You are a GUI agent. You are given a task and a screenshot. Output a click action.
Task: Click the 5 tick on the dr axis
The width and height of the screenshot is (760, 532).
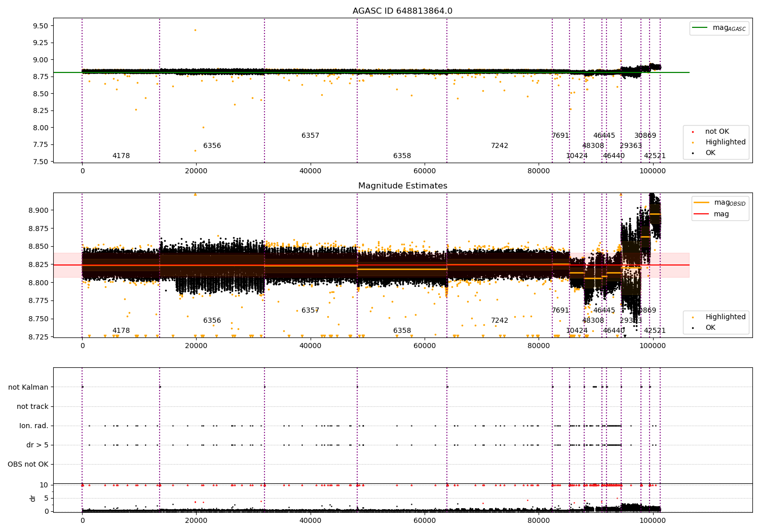coord(46,498)
